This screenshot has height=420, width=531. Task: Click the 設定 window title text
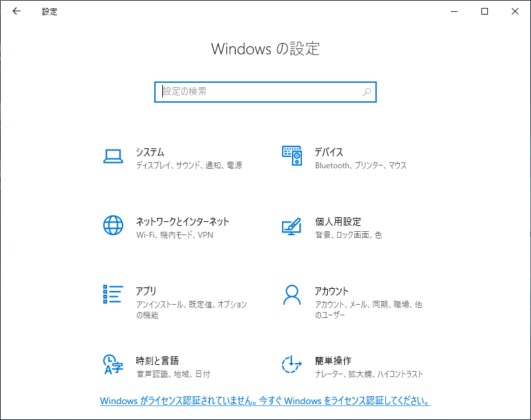pyautogui.click(x=50, y=11)
